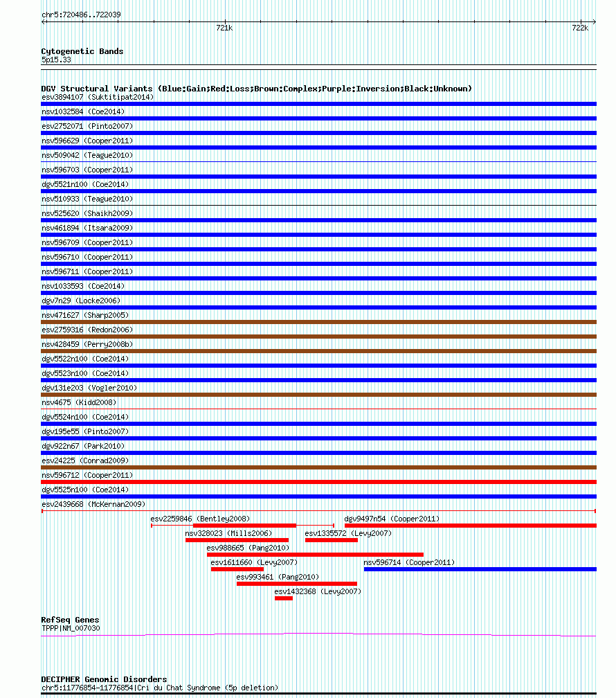Click the Cytogenetic Bands track title

82,51
